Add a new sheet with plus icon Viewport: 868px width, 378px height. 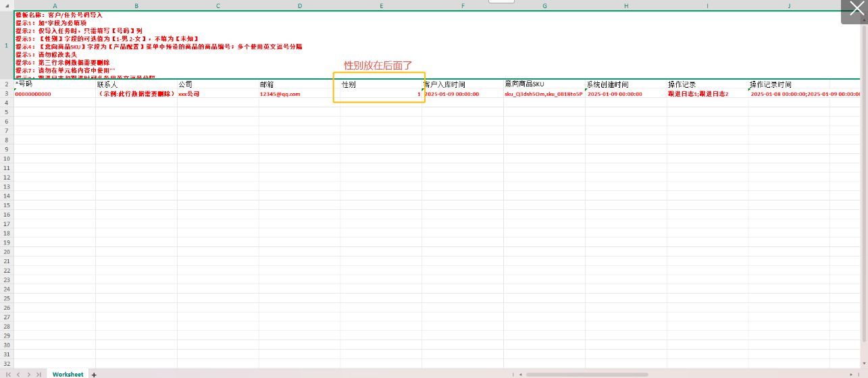pyautogui.click(x=94, y=374)
